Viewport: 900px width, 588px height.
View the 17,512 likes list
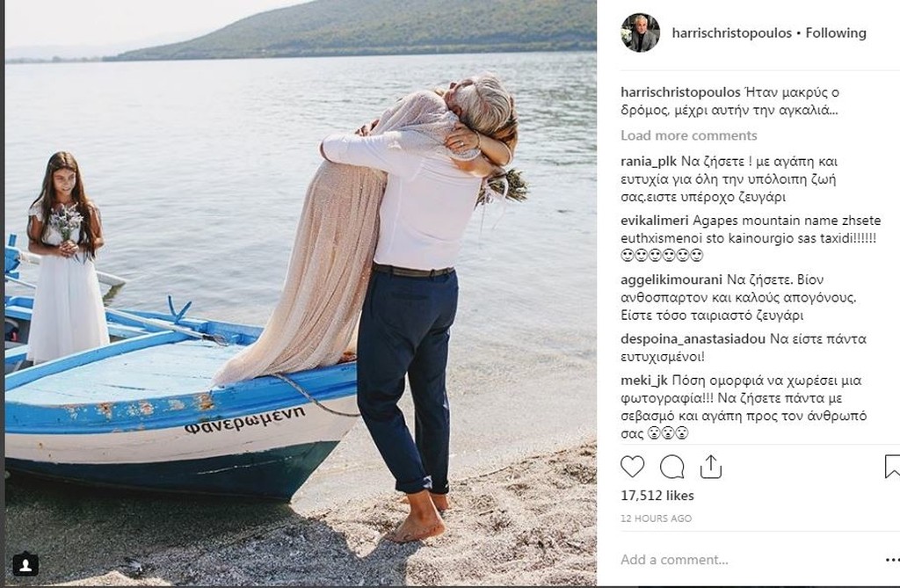click(657, 496)
